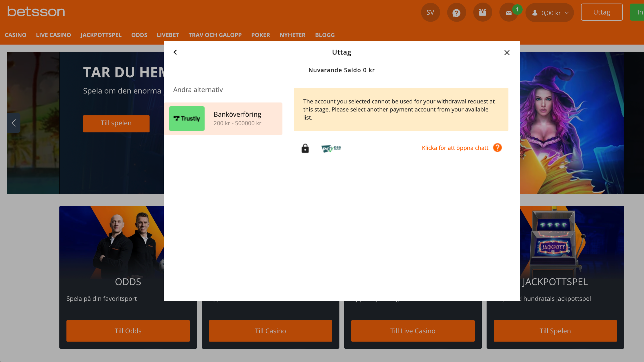644x362 pixels.
Task: Click the Till spelen banner button
Action: (116, 123)
